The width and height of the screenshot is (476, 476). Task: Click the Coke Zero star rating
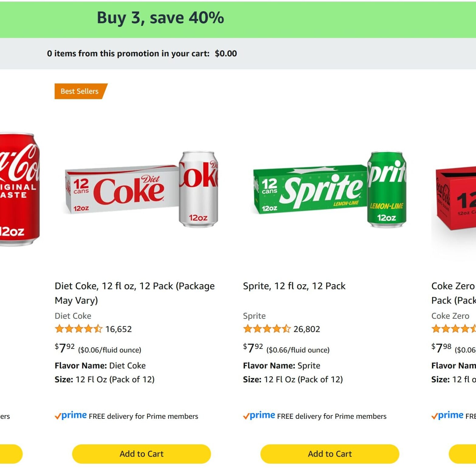click(454, 329)
